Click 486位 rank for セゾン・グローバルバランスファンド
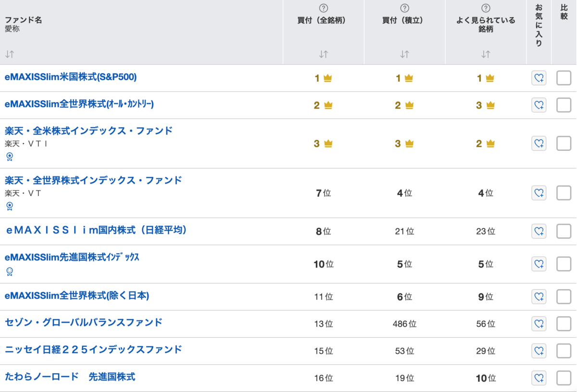 point(405,324)
